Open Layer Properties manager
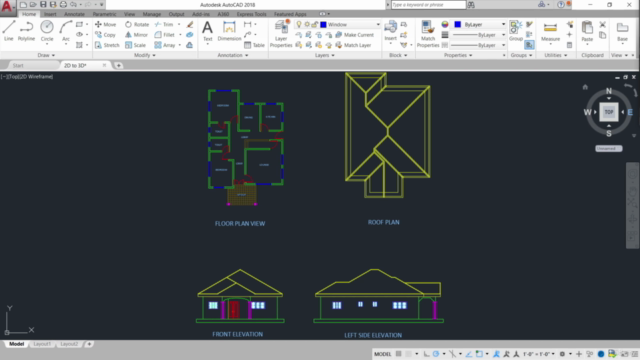 coord(281,33)
